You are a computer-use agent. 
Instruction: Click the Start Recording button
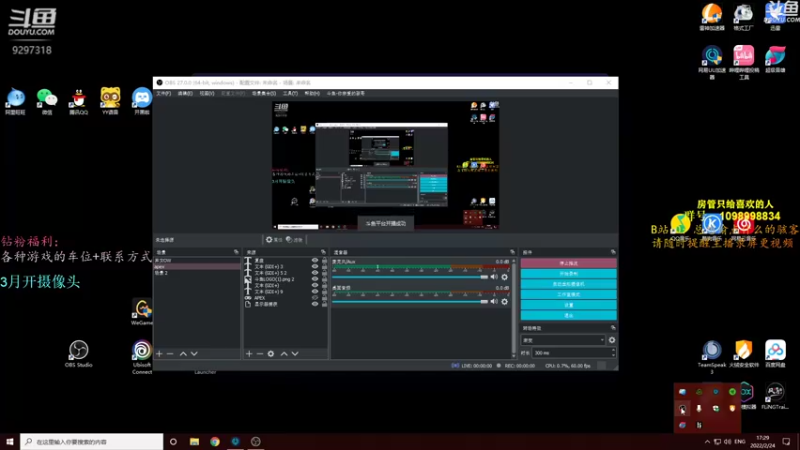point(568,273)
